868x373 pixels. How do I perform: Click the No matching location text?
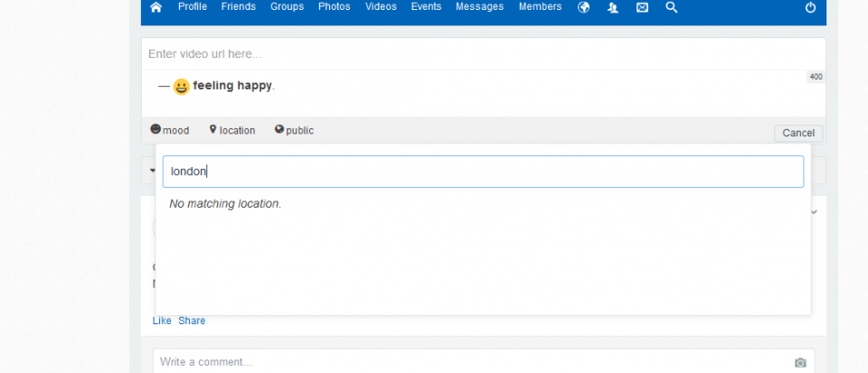click(225, 204)
